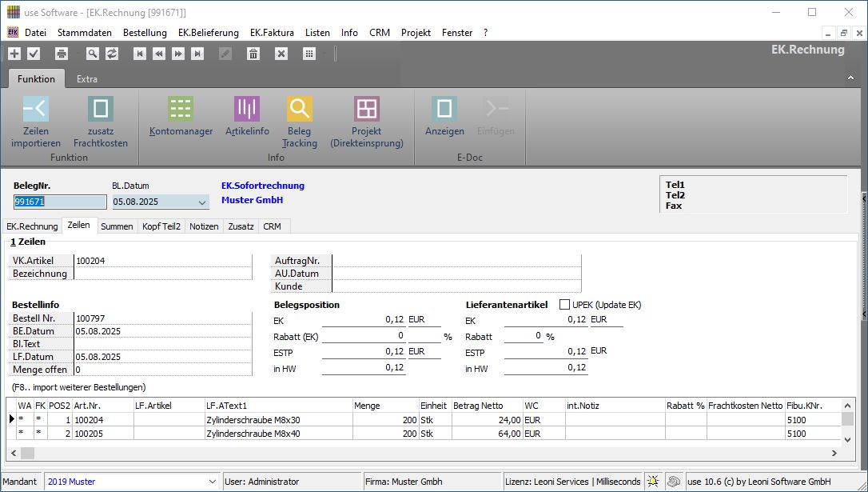Click the print icon in toolbar
This screenshot has height=492, width=868.
pyautogui.click(x=62, y=54)
